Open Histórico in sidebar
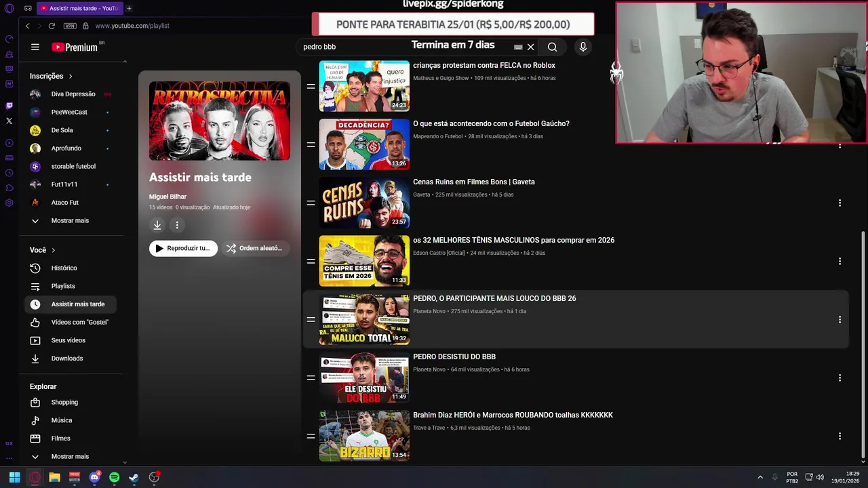This screenshot has width=868, height=488. [71, 268]
